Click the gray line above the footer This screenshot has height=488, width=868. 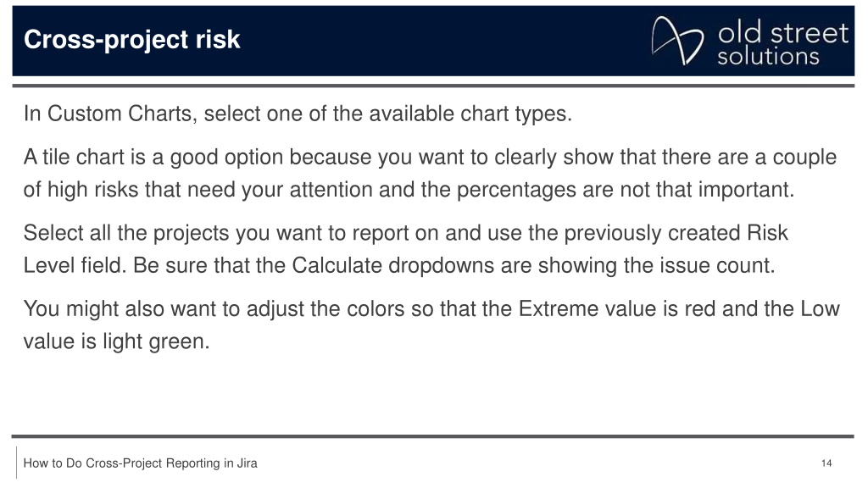pos(433,436)
